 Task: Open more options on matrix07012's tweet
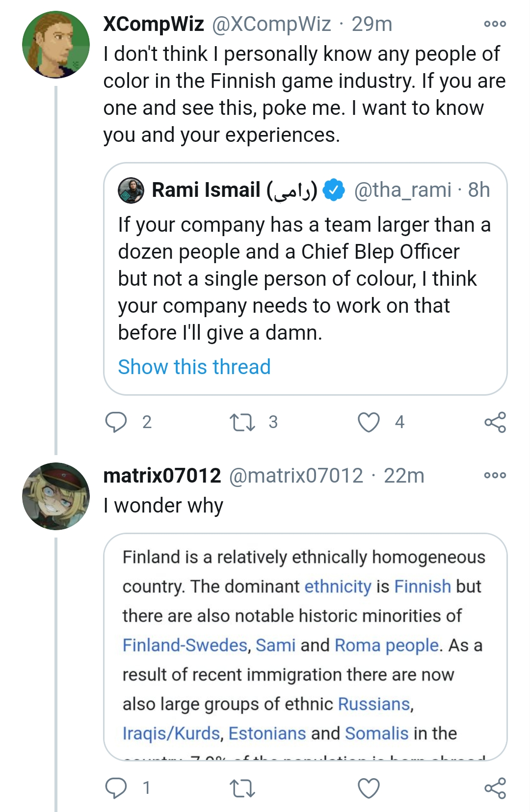click(x=495, y=475)
